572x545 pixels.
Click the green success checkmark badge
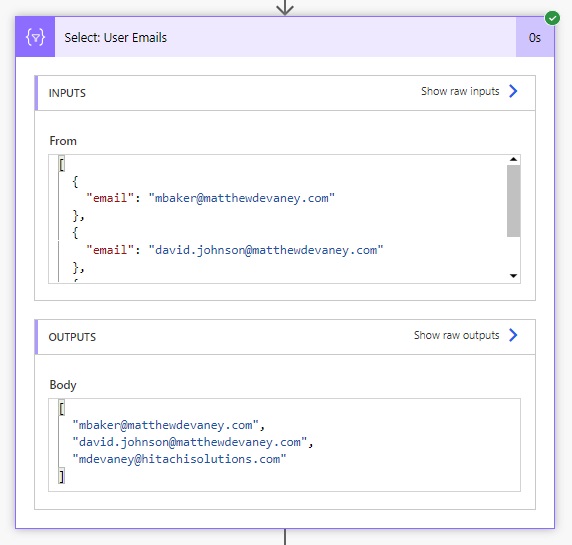pyautogui.click(x=552, y=18)
